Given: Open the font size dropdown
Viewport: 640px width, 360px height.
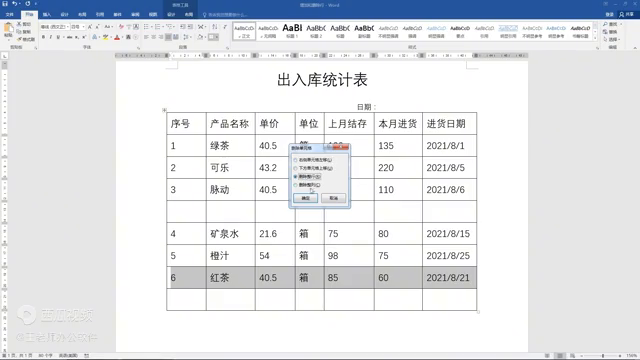Looking at the screenshot, I should (84, 27).
